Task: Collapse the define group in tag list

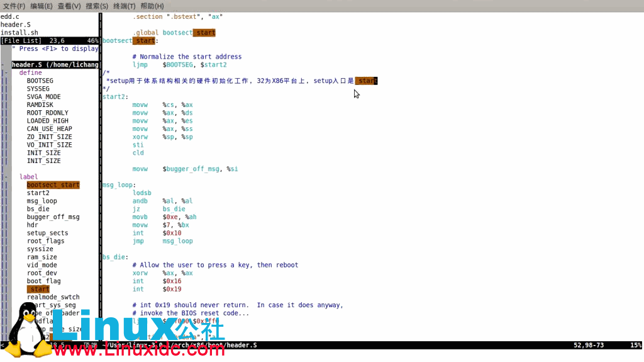Action: click(5, 73)
